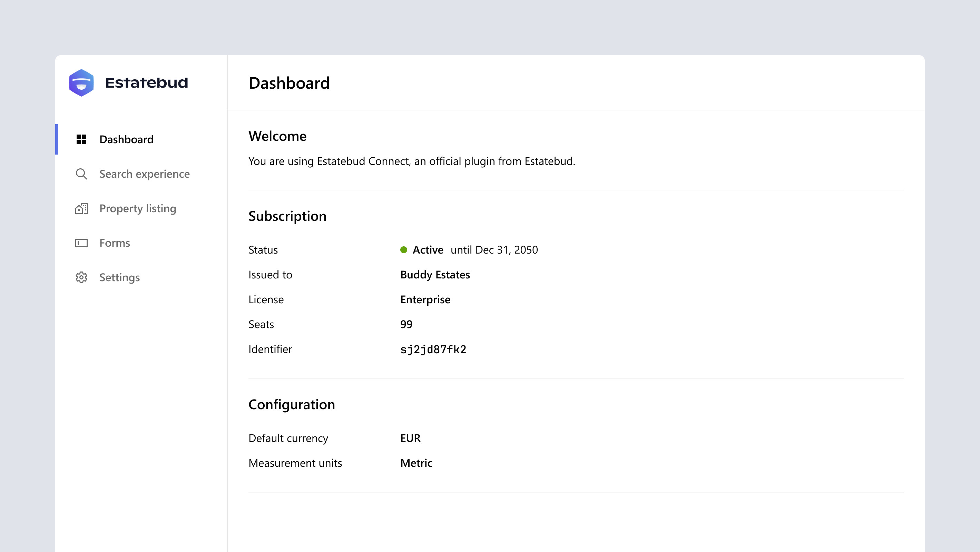
Task: Click the Enterprise license value
Action: pos(425,299)
